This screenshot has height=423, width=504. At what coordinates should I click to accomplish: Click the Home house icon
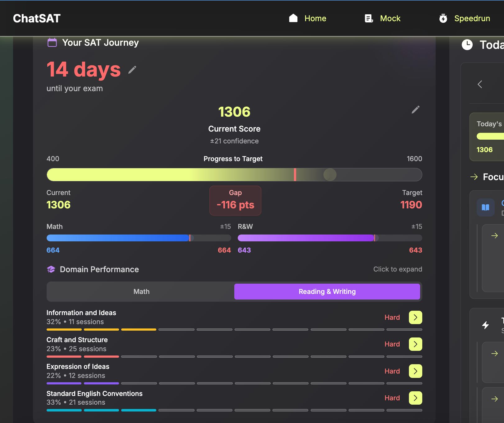click(x=293, y=18)
